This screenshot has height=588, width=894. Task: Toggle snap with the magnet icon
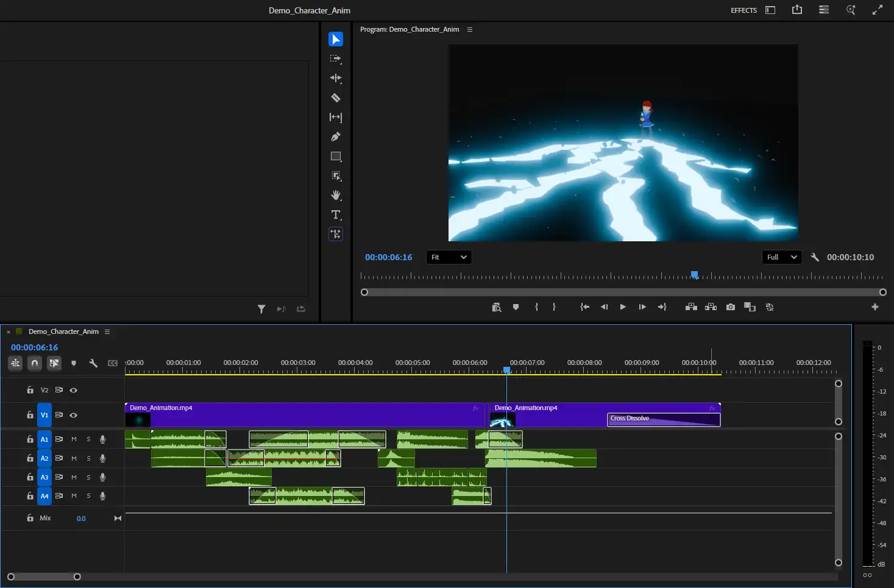[35, 363]
